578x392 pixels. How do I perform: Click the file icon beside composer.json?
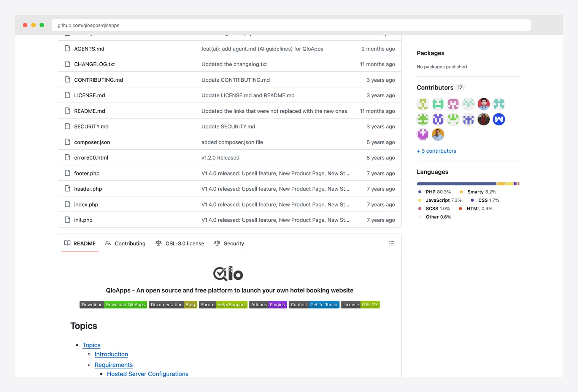coord(67,142)
